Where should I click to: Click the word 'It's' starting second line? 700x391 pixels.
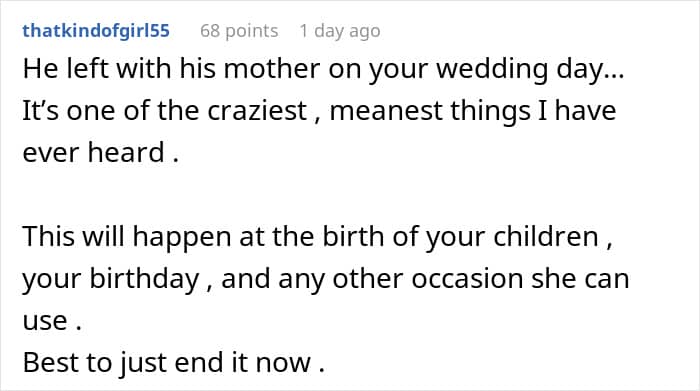[41, 111]
